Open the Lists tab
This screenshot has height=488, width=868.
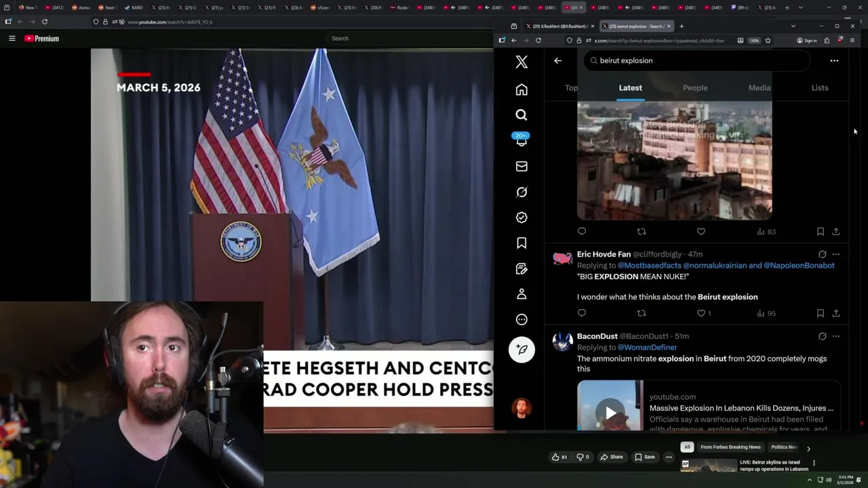click(820, 88)
